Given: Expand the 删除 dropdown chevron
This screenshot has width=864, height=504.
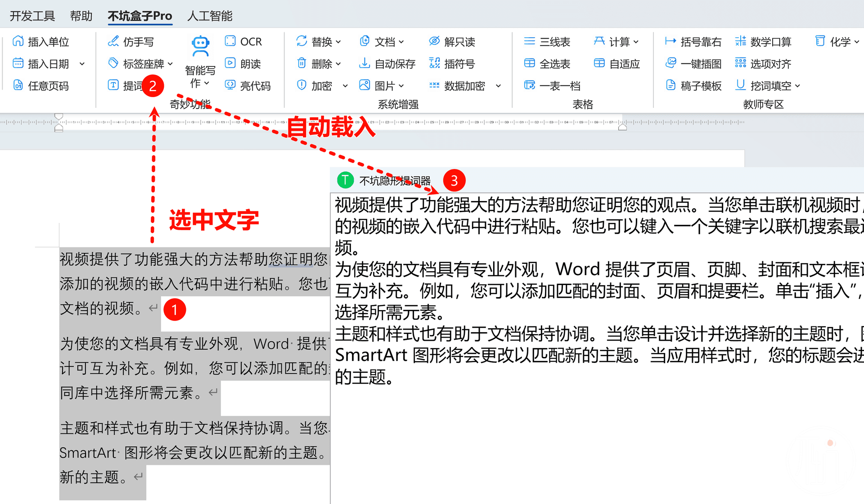Looking at the screenshot, I should (x=338, y=64).
